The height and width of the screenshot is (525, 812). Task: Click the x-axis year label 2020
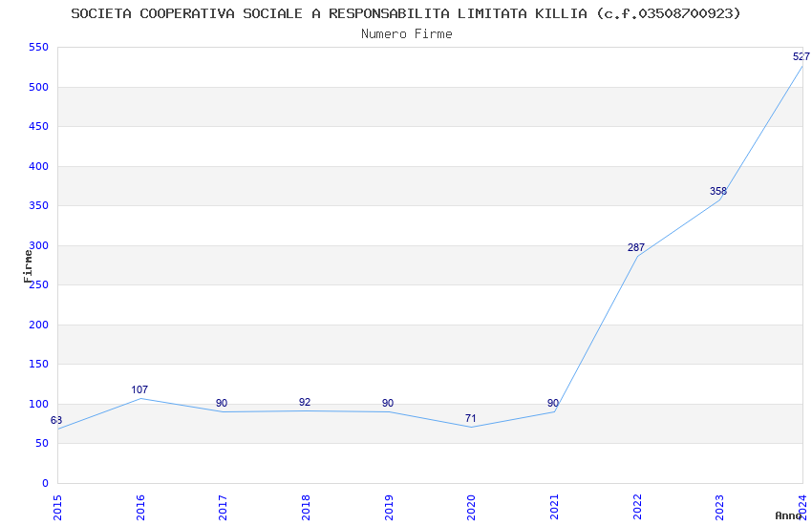pyautogui.click(x=471, y=508)
